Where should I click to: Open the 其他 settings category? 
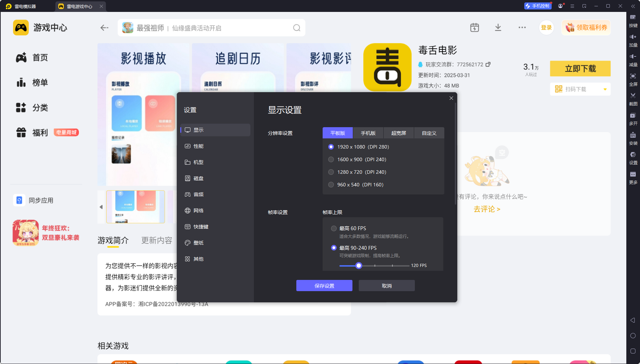[x=215, y=259]
